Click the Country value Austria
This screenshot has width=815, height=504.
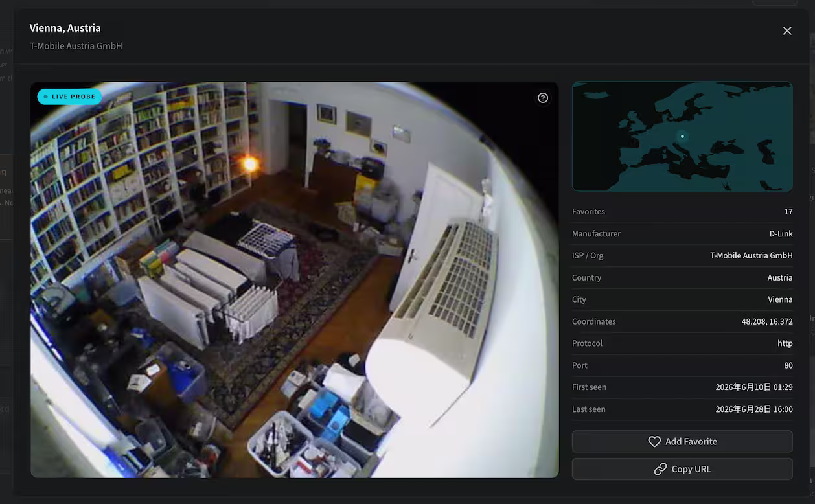tap(780, 277)
